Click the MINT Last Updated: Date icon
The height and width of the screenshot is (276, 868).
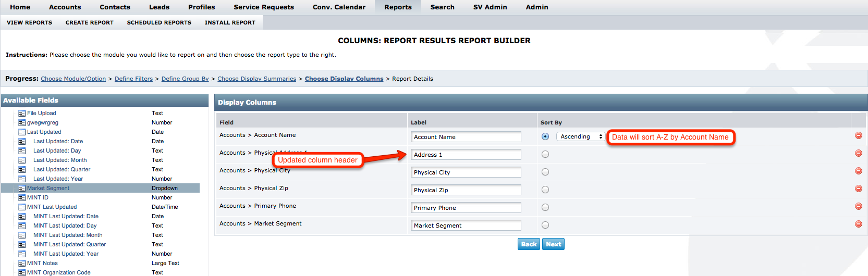point(22,216)
